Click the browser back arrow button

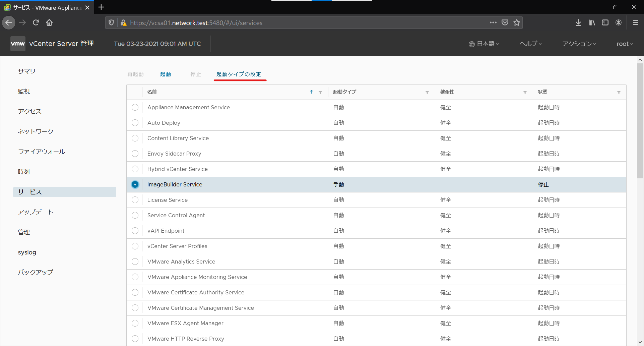[9, 23]
